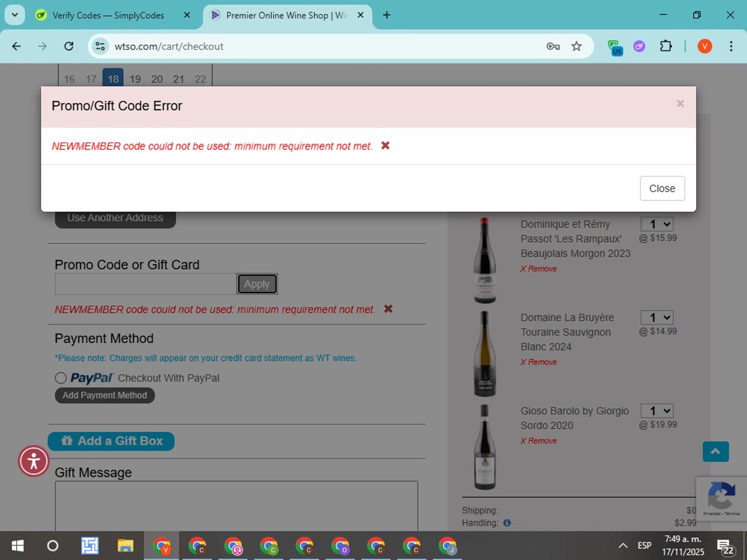Select date 19 in the calendar
747x560 pixels.
click(135, 79)
